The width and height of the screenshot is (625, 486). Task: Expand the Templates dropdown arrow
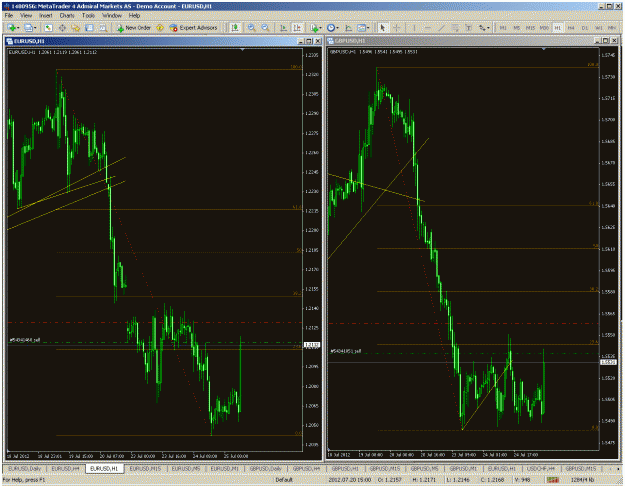(x=368, y=28)
